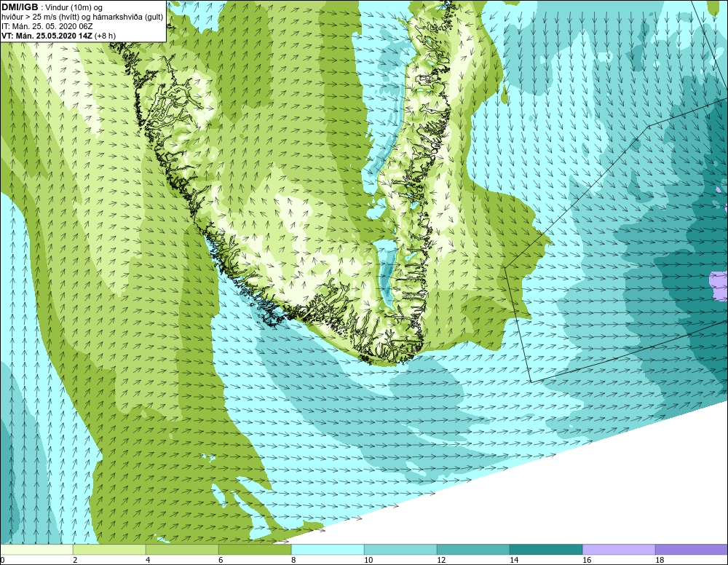Click the 2–4 m/s light green legend swatch
This screenshot has width=728, height=565.
pyautogui.click(x=109, y=550)
